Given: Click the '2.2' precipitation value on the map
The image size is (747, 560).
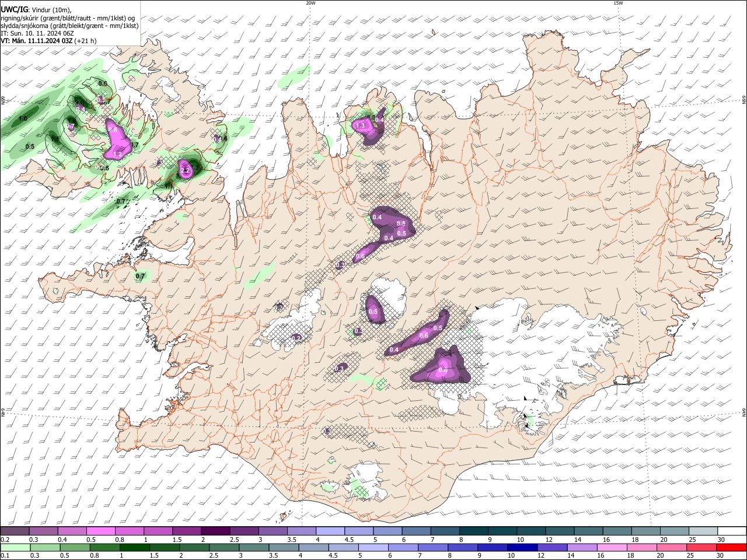Looking at the screenshot, I should pyautogui.click(x=186, y=171).
